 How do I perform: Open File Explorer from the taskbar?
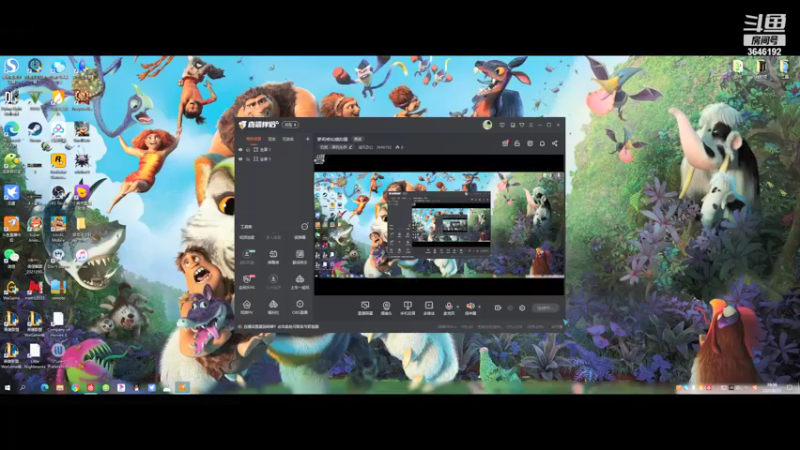pos(60,388)
